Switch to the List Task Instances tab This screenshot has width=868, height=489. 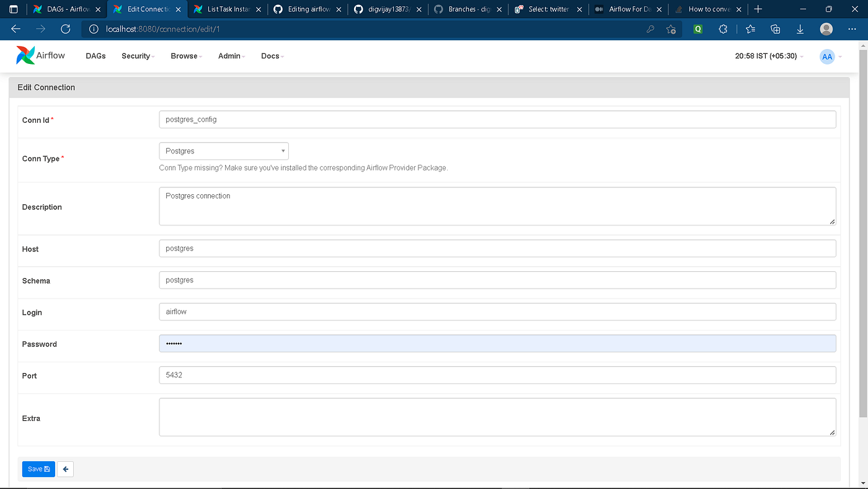point(226,9)
